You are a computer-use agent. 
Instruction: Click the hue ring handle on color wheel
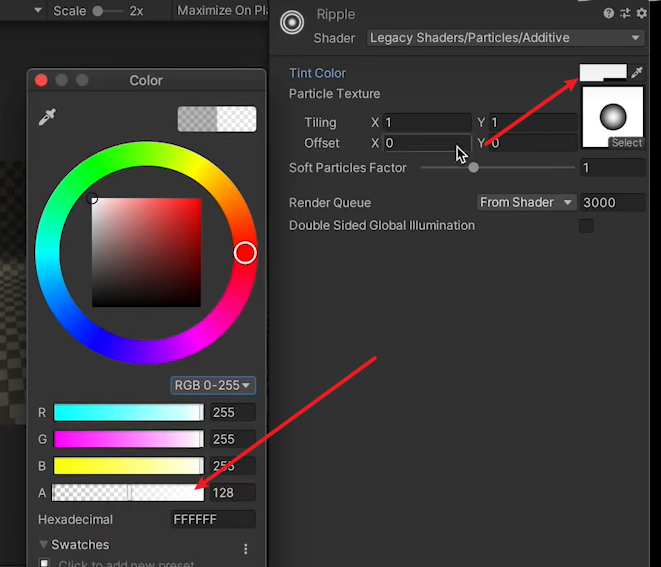[245, 253]
